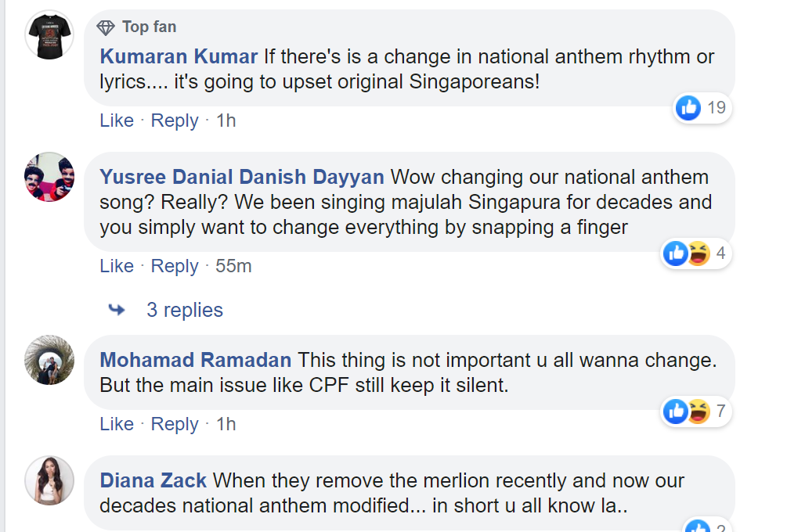Image resolution: width=787 pixels, height=532 pixels.
Task: Click the reply arrow icon beside 3 replies
Action: pos(117,310)
